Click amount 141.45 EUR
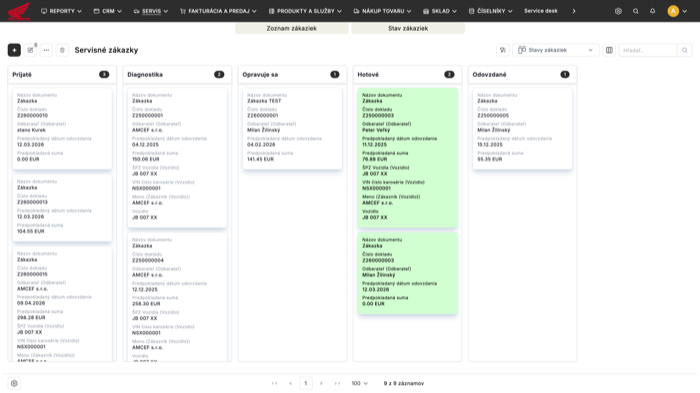 (260, 159)
